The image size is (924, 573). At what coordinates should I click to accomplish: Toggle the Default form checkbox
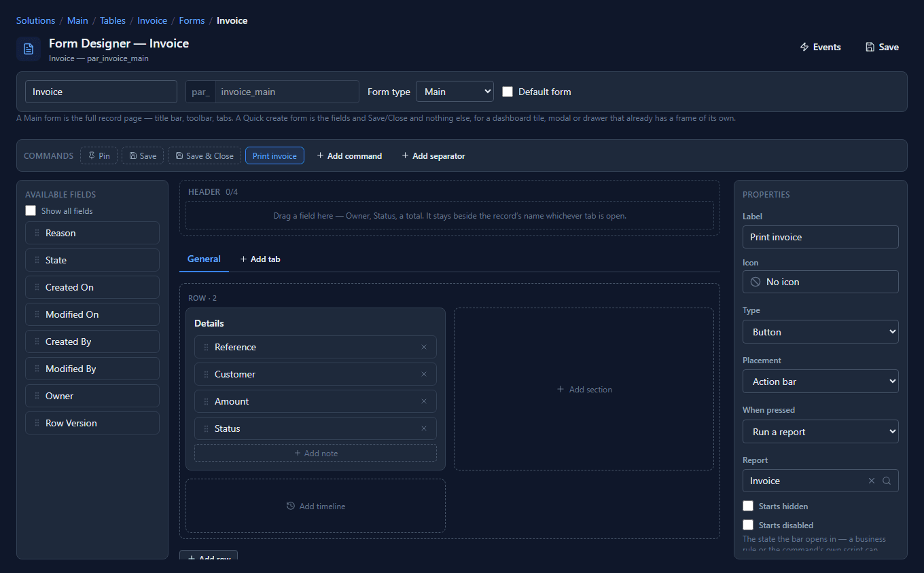tap(508, 92)
